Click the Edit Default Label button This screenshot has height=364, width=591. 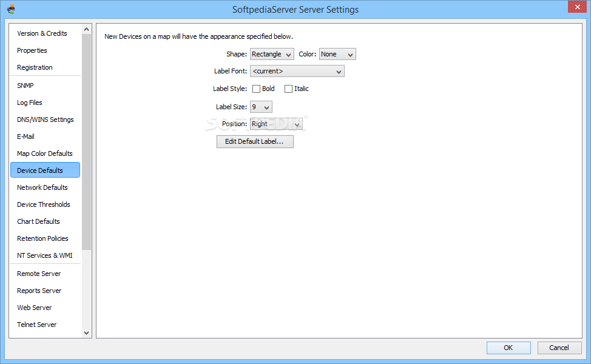(x=255, y=142)
